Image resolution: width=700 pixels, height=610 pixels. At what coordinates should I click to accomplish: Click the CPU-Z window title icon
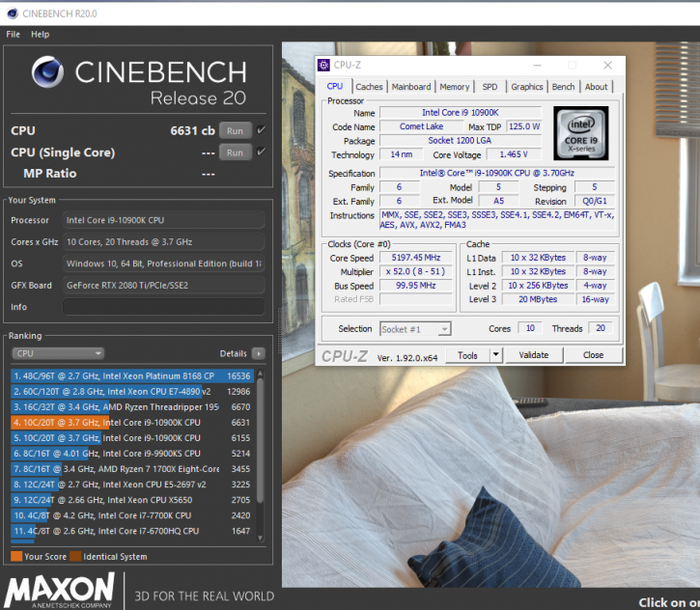(323, 65)
